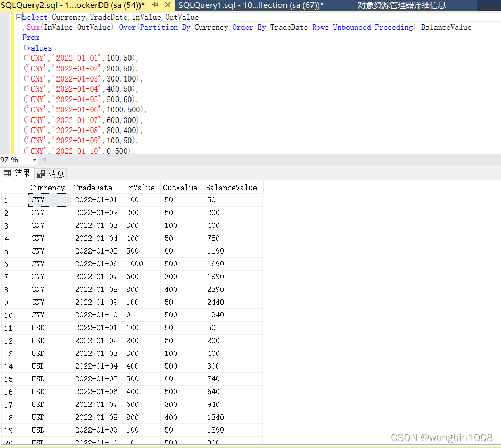The width and height of the screenshot is (501, 448).
Task: Select the Currency column header
Action: tap(50, 188)
